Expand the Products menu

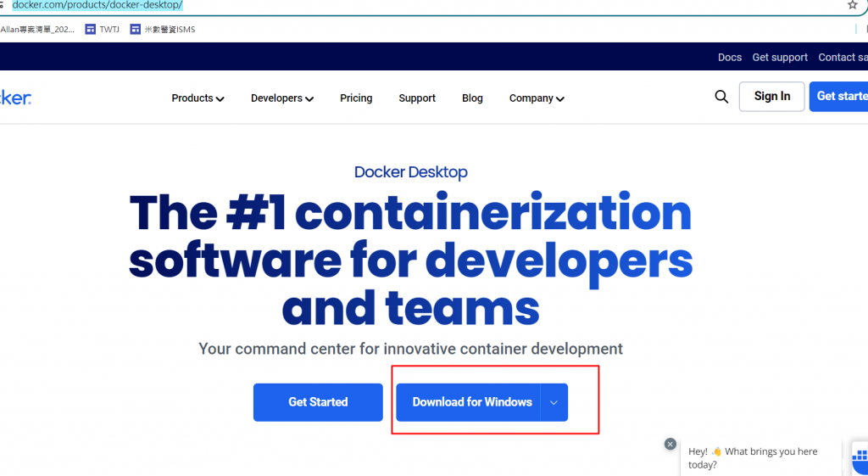pos(198,98)
